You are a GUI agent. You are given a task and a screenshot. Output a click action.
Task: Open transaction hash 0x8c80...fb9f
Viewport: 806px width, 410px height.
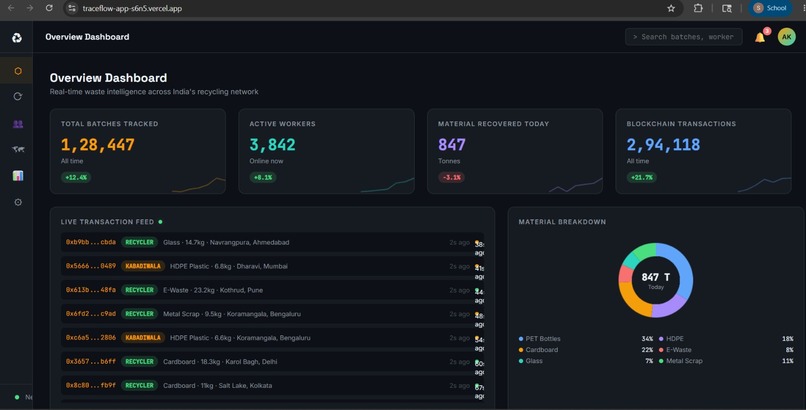click(x=90, y=385)
